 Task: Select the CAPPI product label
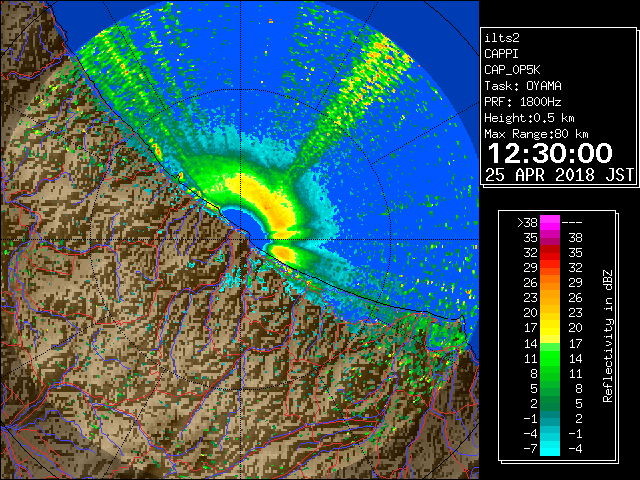[x=501, y=54]
